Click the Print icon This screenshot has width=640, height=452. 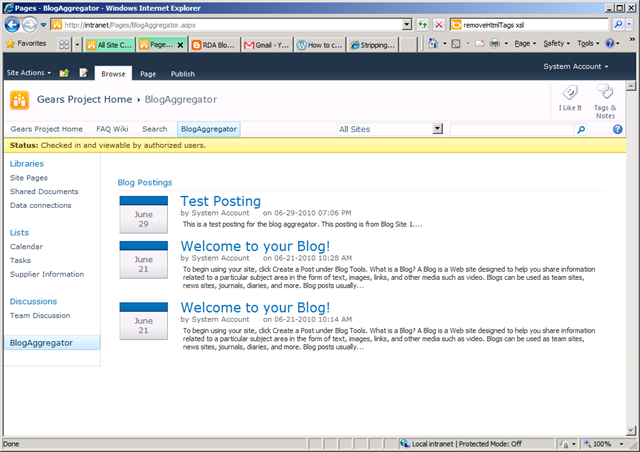(x=494, y=43)
